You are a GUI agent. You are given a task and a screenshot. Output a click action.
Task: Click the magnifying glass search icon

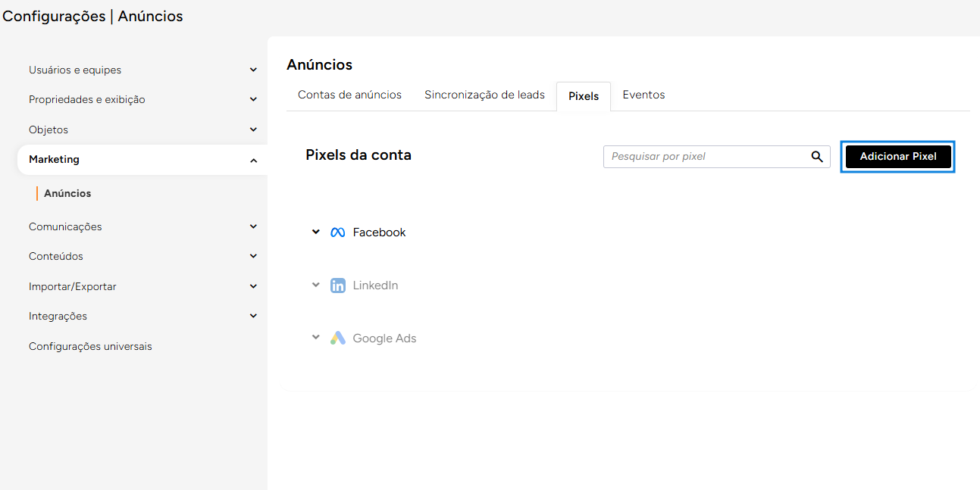coord(817,157)
